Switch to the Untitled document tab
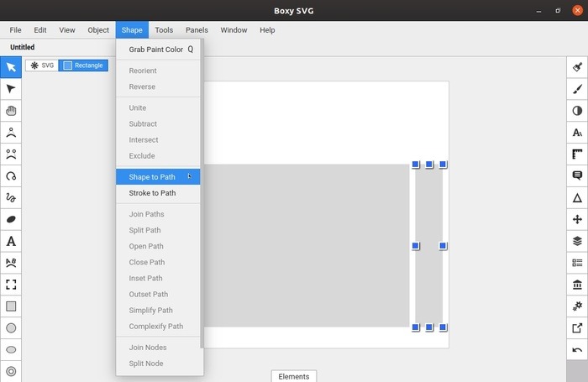The width and height of the screenshot is (588, 382). click(23, 47)
